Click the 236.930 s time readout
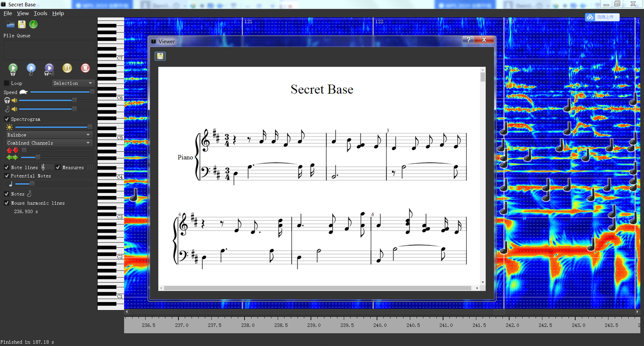Viewport: 644px width, 346px height. tap(26, 212)
